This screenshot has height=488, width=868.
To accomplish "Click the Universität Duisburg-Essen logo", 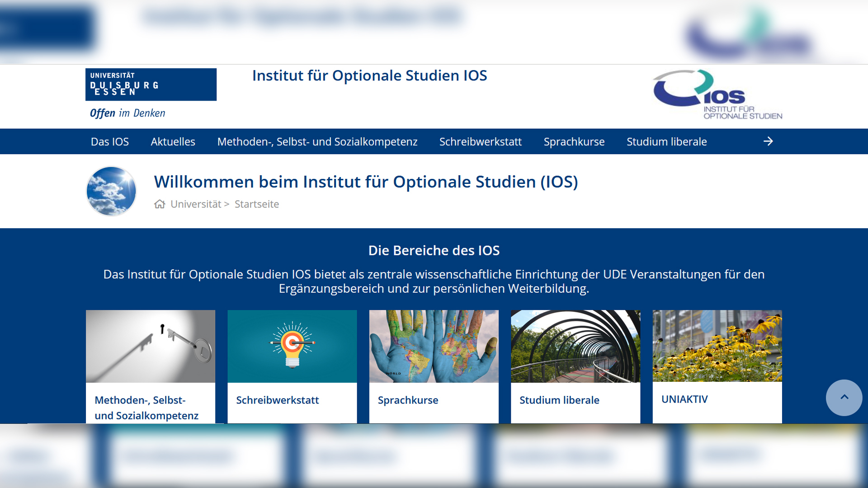I will pyautogui.click(x=151, y=85).
